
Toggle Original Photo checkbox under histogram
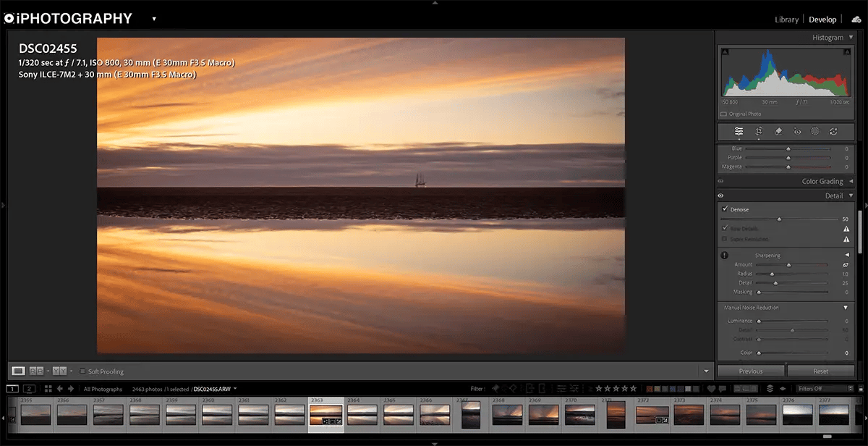(x=724, y=114)
